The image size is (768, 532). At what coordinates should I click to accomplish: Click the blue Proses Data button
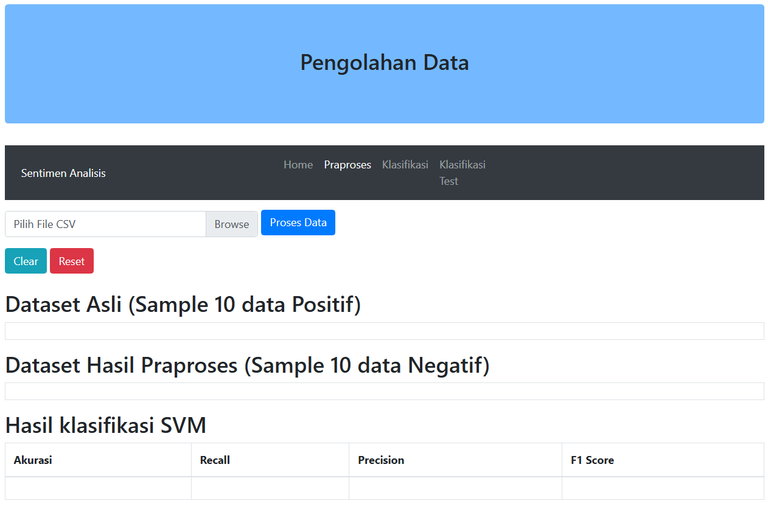pyautogui.click(x=298, y=223)
